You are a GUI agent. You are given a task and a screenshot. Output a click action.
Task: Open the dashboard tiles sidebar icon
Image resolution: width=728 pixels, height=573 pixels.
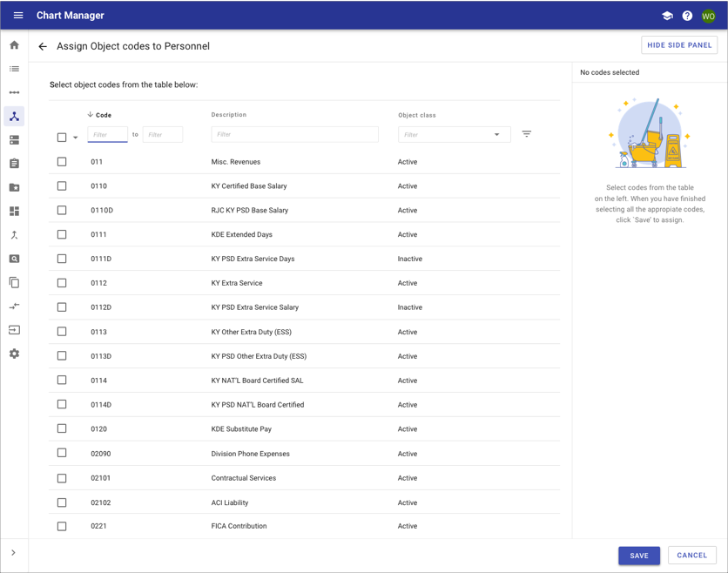tap(15, 212)
